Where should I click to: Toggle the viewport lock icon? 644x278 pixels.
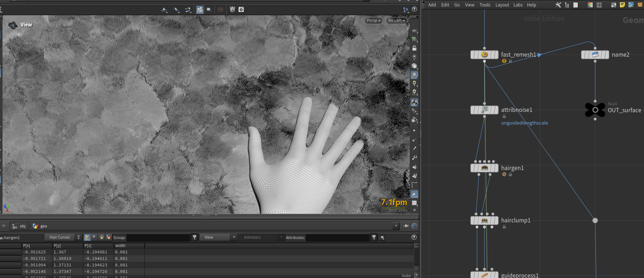tap(414, 48)
